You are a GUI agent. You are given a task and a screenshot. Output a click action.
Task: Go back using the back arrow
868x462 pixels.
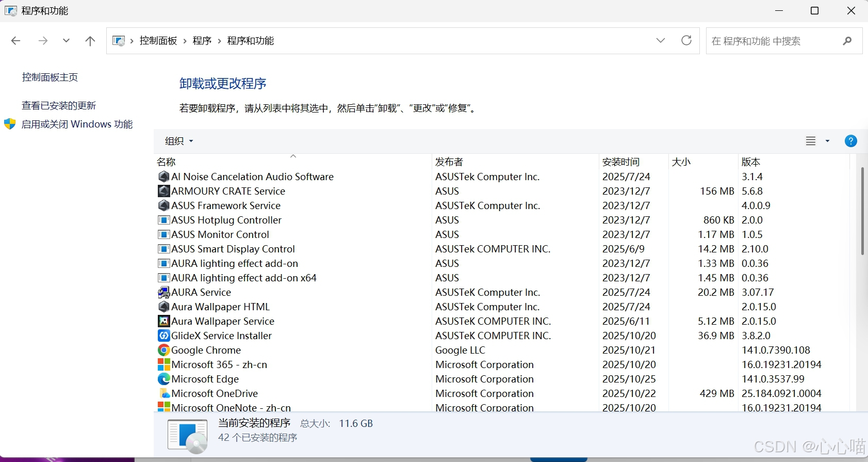pyautogui.click(x=16, y=41)
